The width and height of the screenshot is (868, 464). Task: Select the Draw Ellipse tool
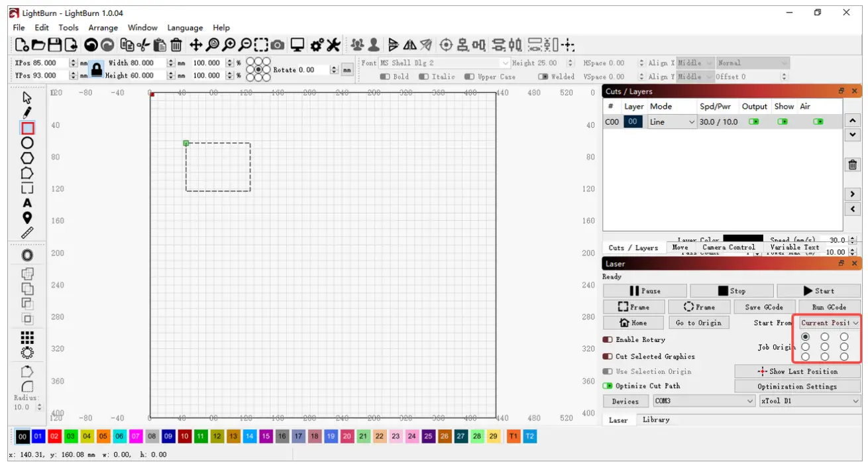(27, 143)
